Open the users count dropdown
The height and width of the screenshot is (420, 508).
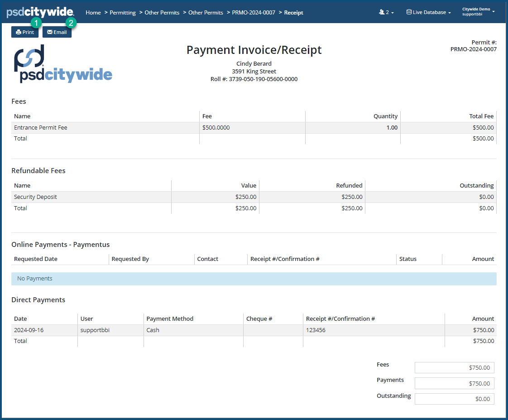(x=386, y=13)
